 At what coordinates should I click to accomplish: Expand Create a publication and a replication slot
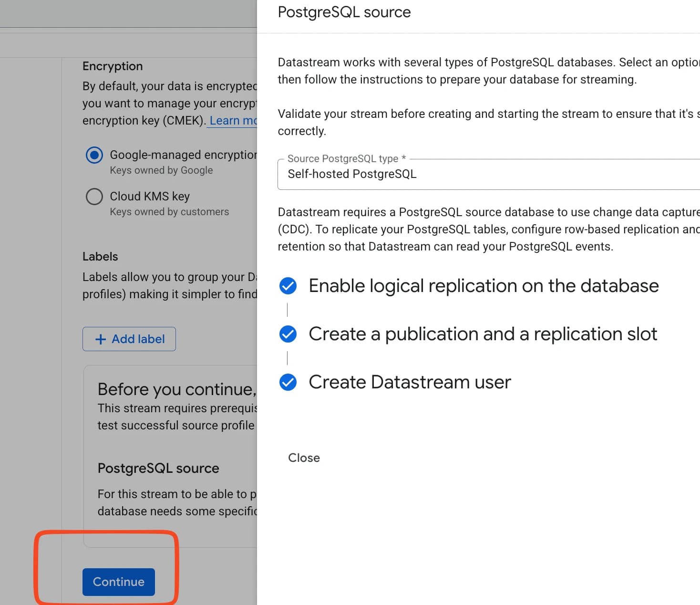point(483,334)
